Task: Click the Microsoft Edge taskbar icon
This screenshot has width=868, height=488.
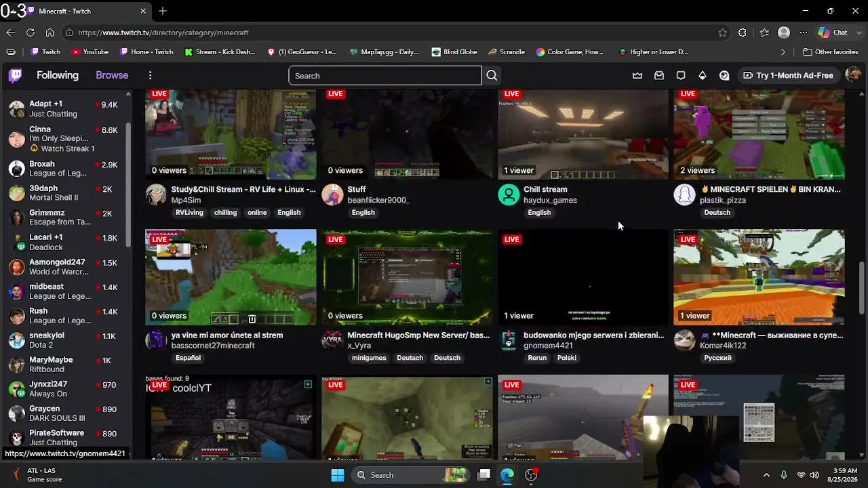Action: point(507,475)
